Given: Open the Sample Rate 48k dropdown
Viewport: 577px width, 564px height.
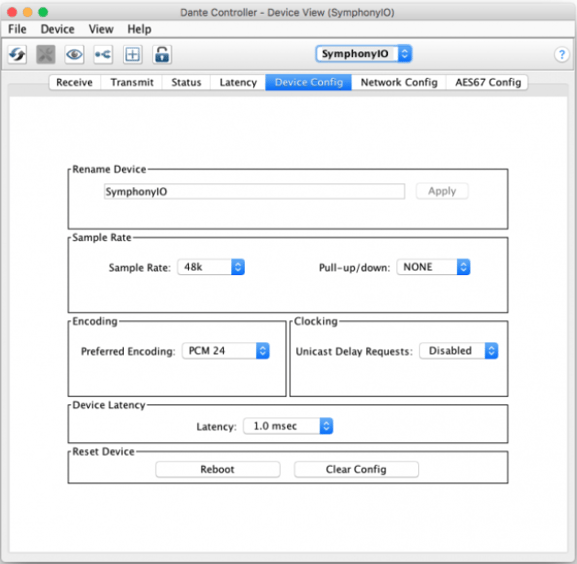Looking at the screenshot, I should [211, 267].
